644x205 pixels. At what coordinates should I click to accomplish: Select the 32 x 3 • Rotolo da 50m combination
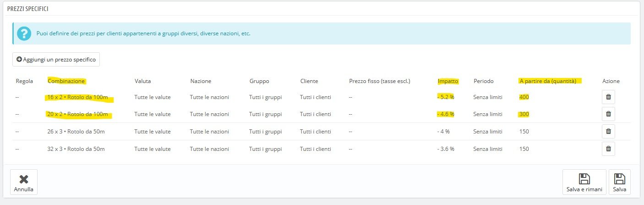[x=76, y=149]
